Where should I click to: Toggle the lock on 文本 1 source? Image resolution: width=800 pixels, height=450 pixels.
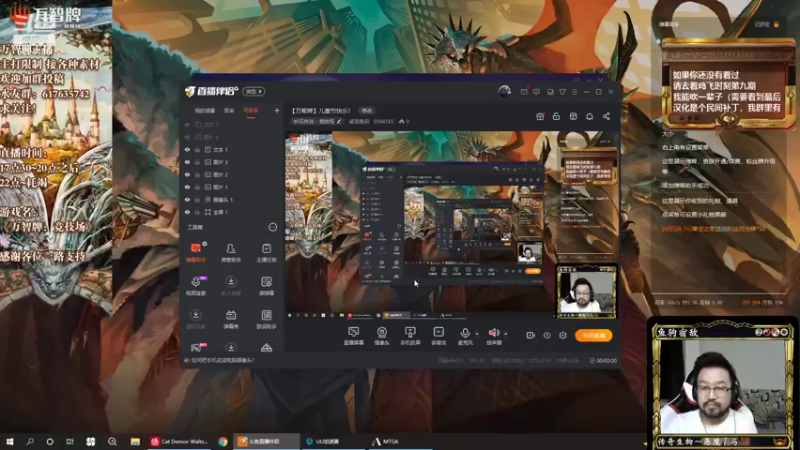click(197, 150)
